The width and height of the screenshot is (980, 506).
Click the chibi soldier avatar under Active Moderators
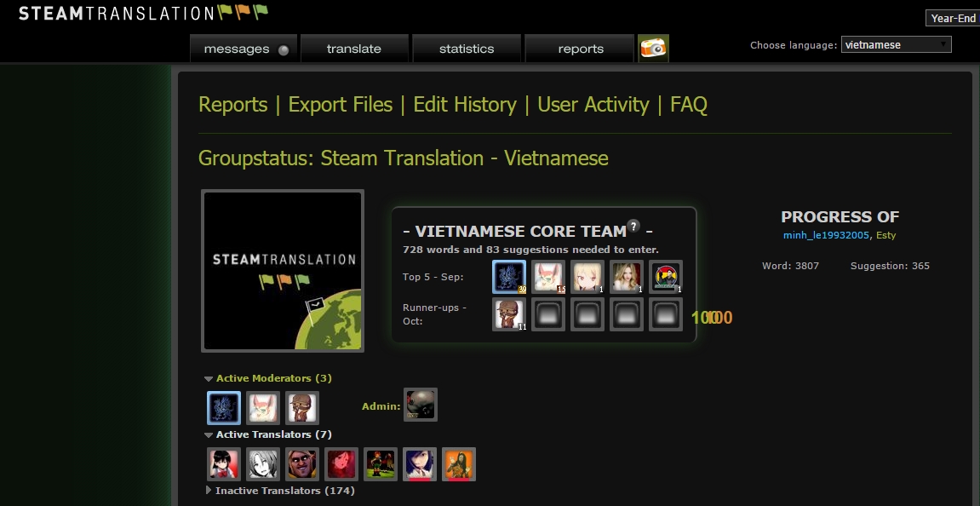302,408
